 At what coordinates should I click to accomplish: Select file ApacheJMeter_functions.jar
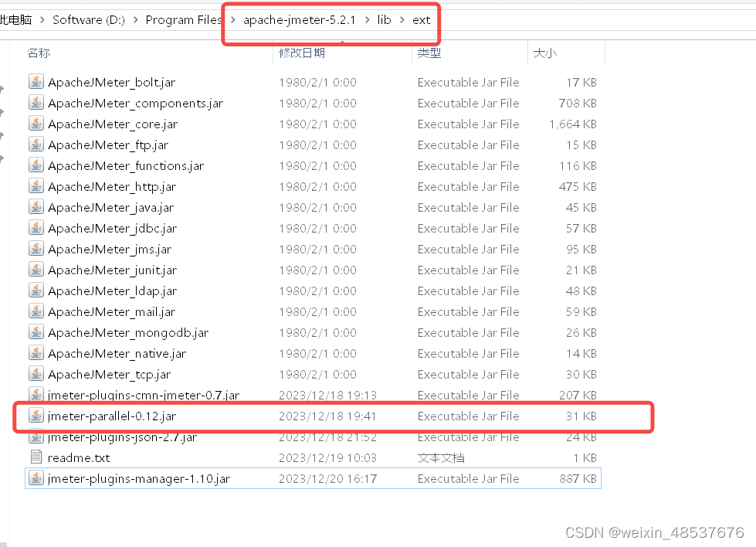[126, 166]
